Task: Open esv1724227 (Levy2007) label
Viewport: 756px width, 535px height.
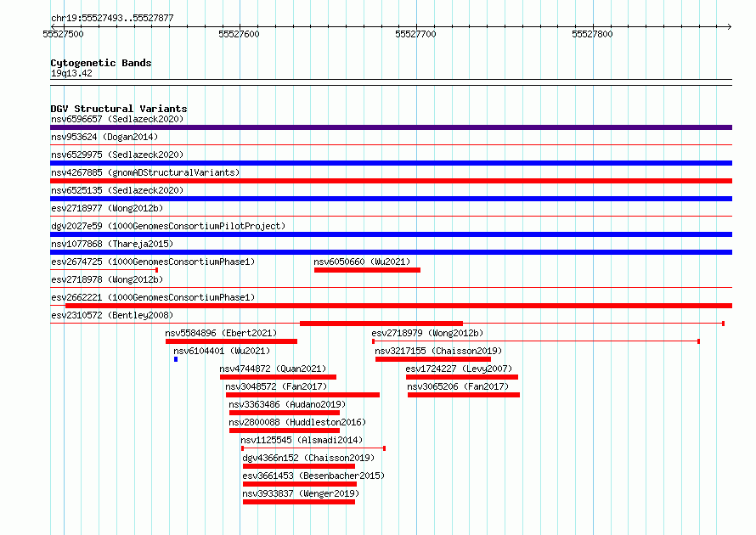Action: coord(459,369)
